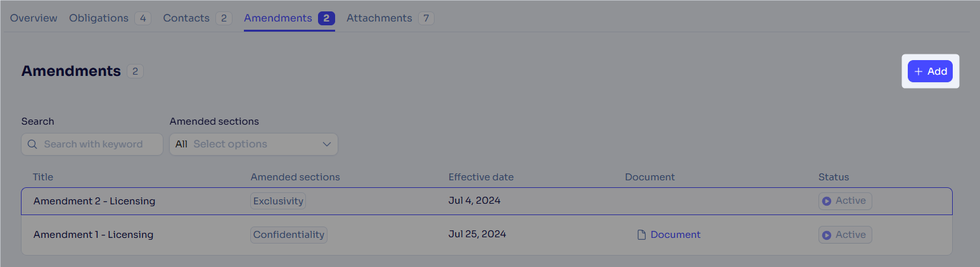
Task: Click the Exclusivity section tag
Action: click(x=278, y=201)
